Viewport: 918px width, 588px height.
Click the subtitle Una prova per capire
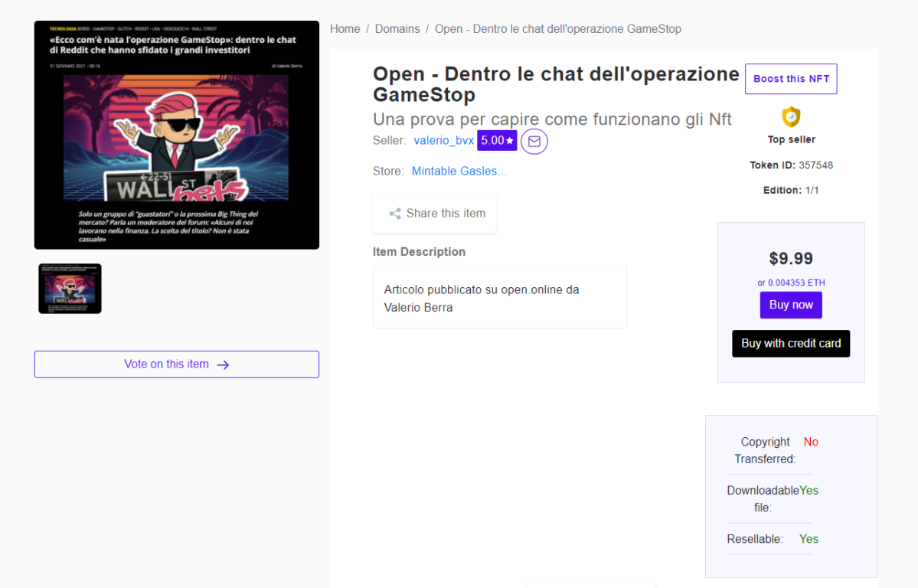(x=552, y=119)
